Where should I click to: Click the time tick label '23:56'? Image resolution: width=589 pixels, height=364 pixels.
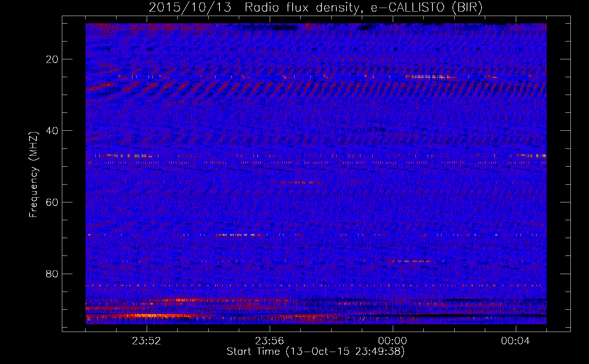[x=269, y=341]
